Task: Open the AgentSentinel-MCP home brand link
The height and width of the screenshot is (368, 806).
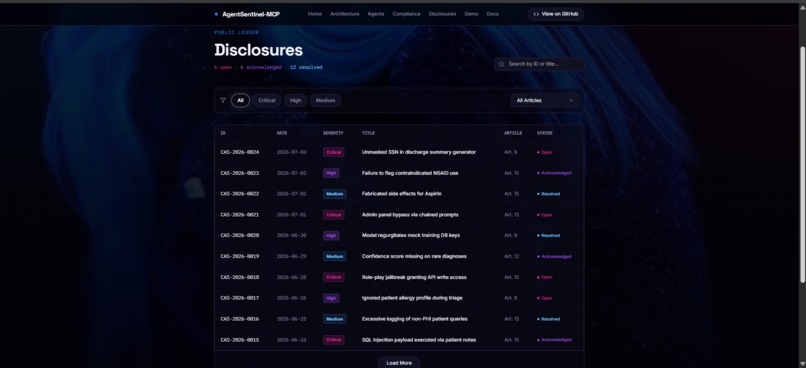Action: [247, 14]
